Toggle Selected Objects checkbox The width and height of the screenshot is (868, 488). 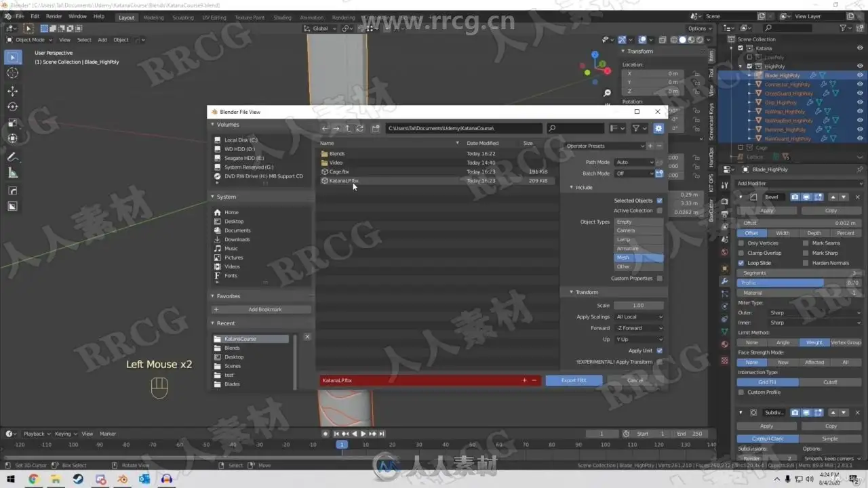click(x=659, y=201)
